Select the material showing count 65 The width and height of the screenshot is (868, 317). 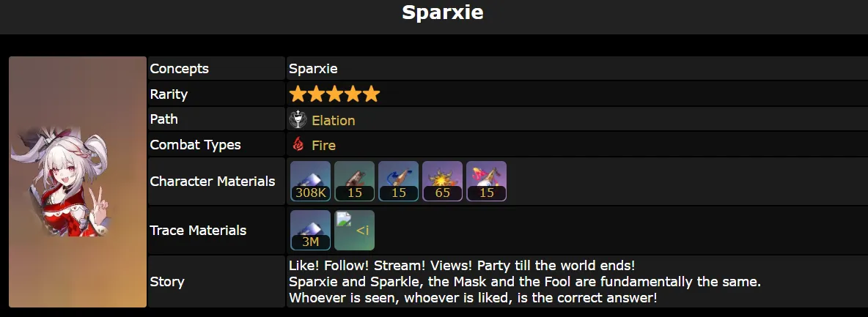pos(443,182)
